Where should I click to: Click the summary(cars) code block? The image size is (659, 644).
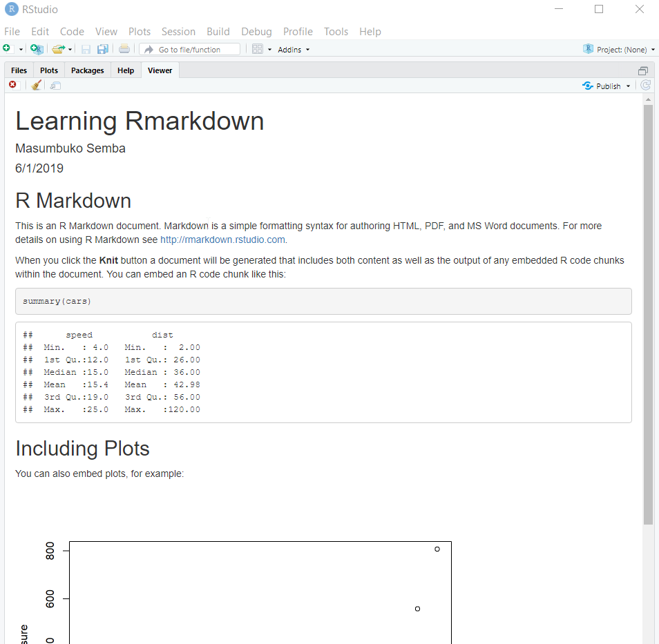pos(323,301)
